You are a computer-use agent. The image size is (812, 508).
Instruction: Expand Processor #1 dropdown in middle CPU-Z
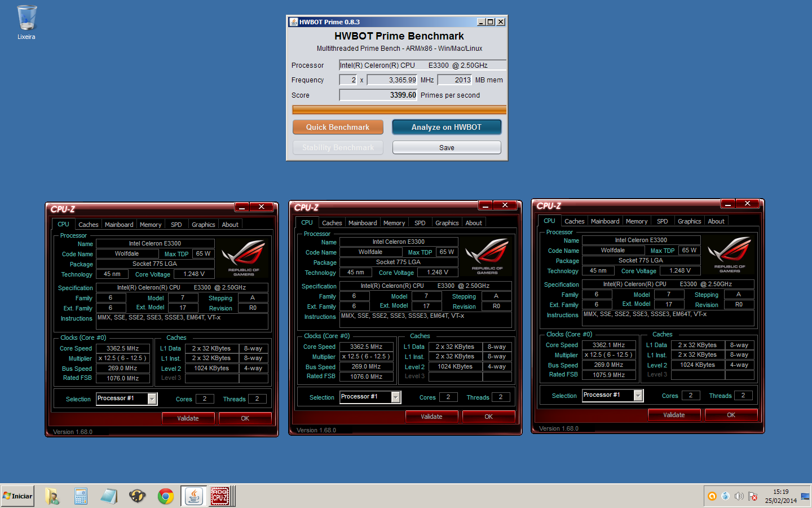point(395,397)
